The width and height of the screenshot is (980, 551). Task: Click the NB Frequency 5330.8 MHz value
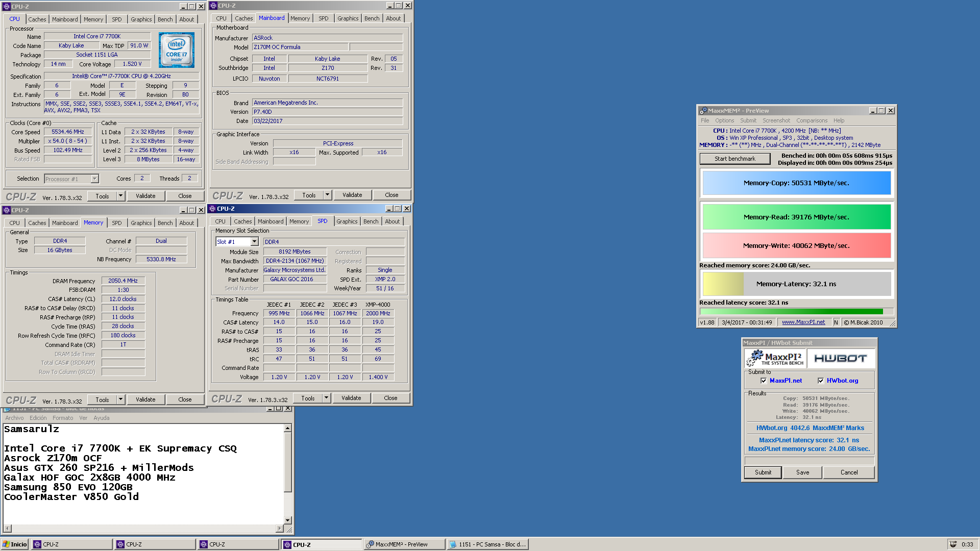coord(161,259)
